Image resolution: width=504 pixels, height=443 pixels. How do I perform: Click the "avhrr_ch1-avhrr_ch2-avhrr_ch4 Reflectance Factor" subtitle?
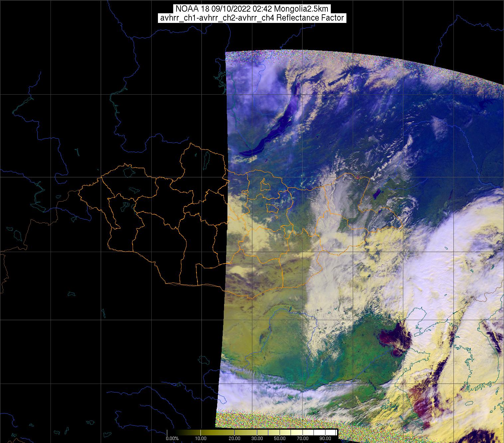[252, 18]
